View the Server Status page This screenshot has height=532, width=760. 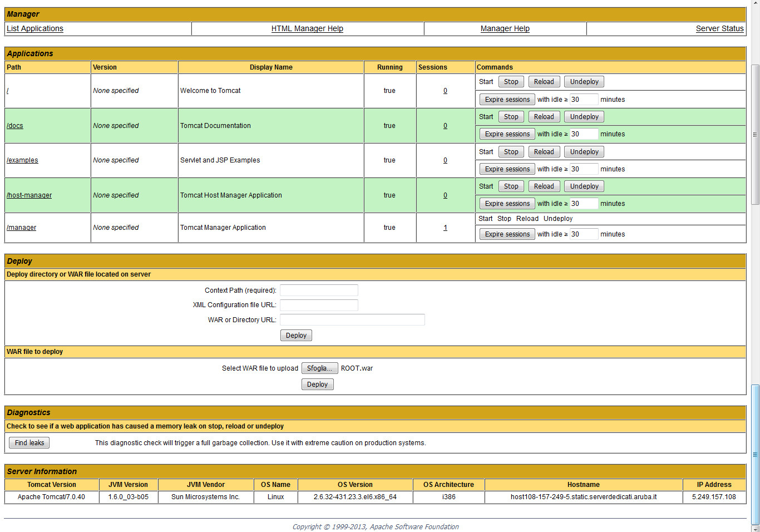click(719, 28)
